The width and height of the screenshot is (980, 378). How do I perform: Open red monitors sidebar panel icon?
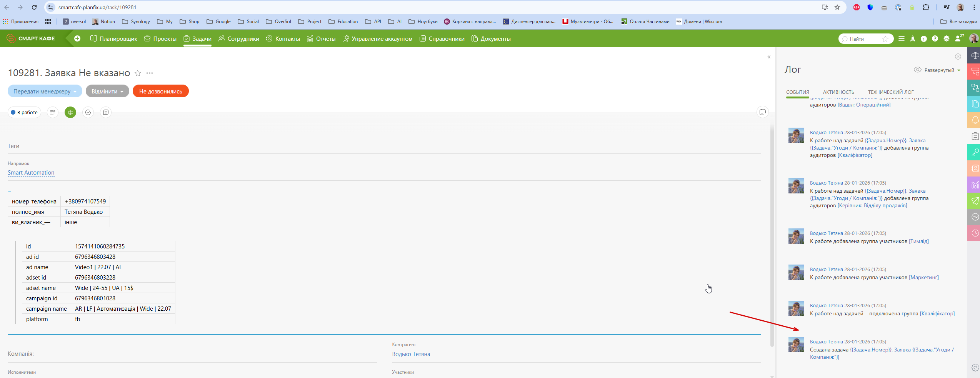974,72
